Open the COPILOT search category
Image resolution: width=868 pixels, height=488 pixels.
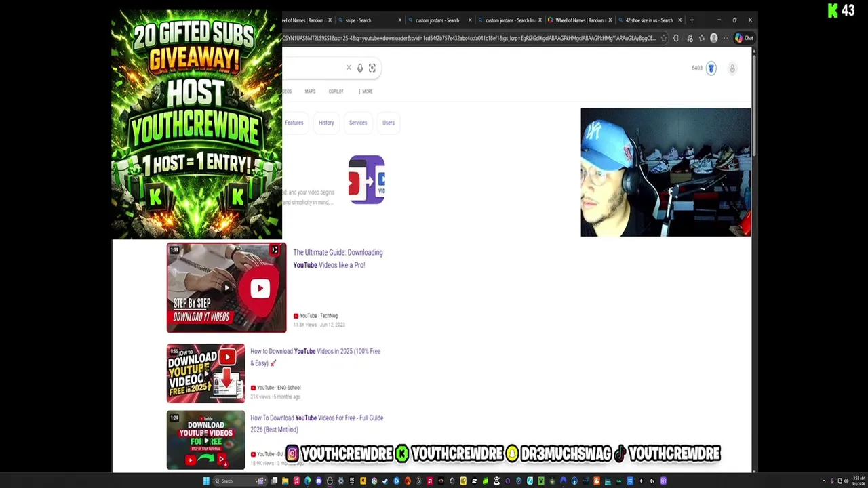tap(336, 91)
